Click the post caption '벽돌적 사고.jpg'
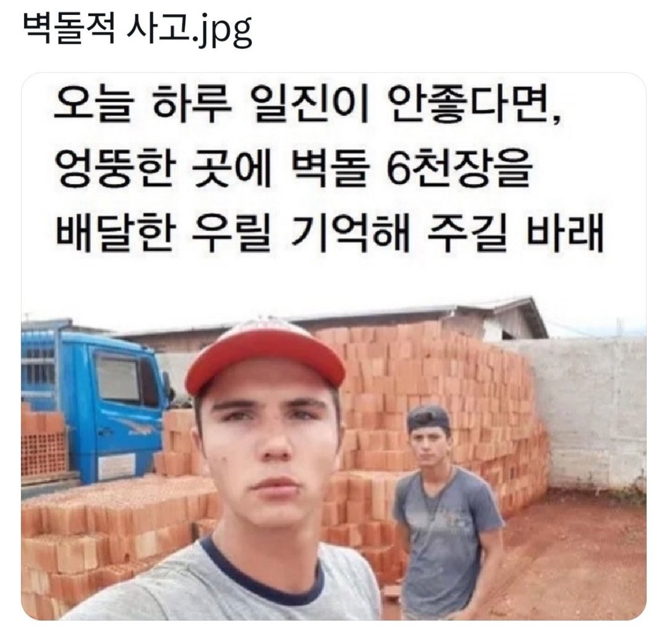667x644 pixels. pos(137,29)
